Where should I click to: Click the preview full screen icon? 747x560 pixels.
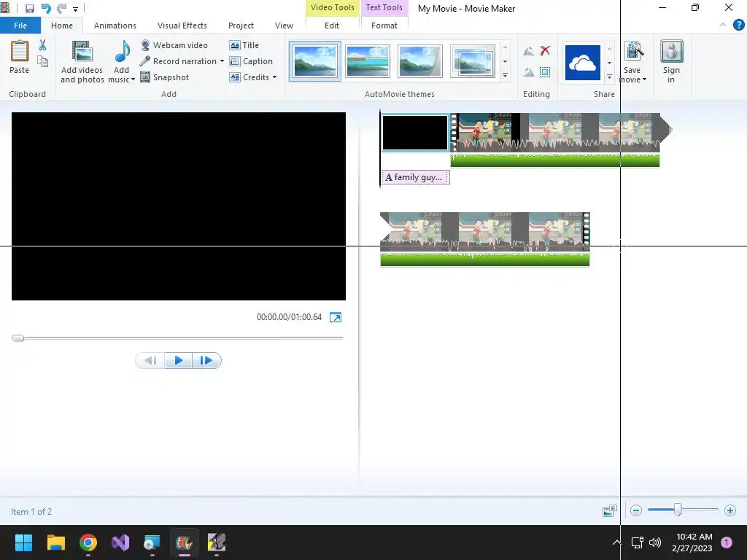click(x=336, y=317)
